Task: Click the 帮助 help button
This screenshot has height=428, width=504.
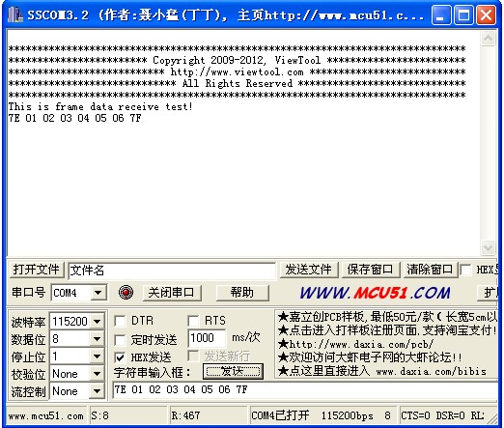Action: point(242,293)
